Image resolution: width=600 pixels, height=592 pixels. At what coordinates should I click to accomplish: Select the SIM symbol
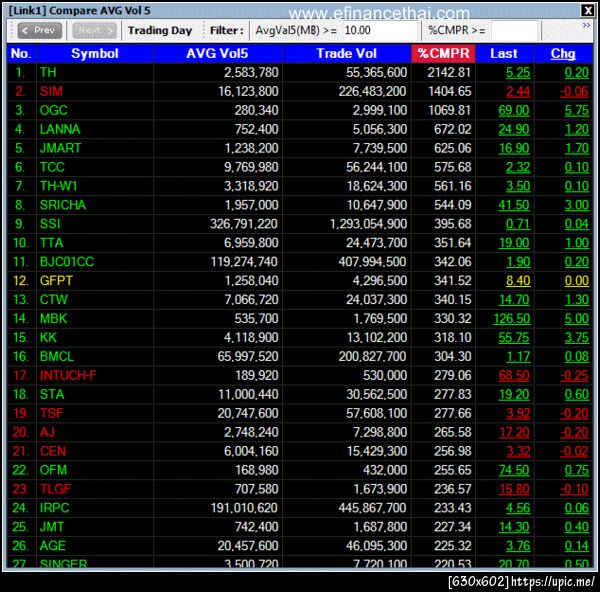click(x=51, y=91)
